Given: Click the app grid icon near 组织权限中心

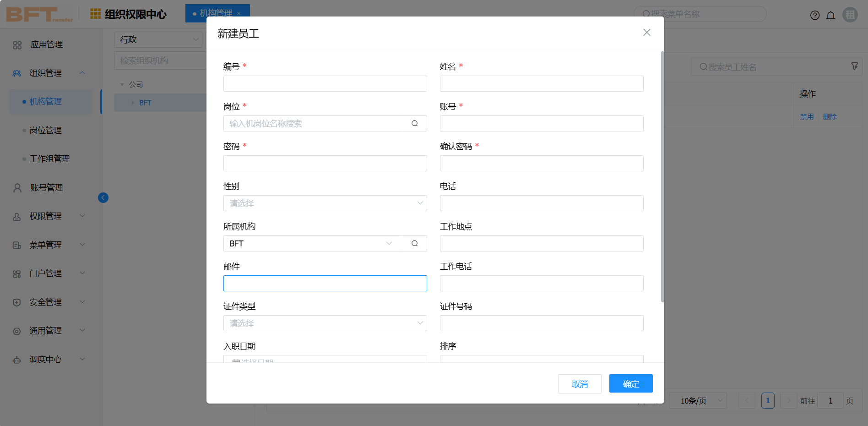Looking at the screenshot, I should pyautogui.click(x=95, y=14).
